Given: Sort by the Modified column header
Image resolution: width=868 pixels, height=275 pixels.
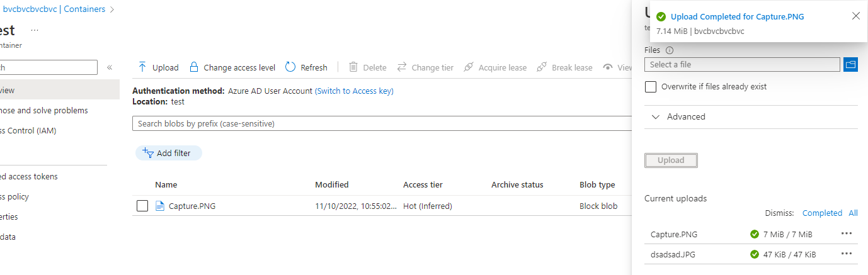Looking at the screenshot, I should click(332, 184).
